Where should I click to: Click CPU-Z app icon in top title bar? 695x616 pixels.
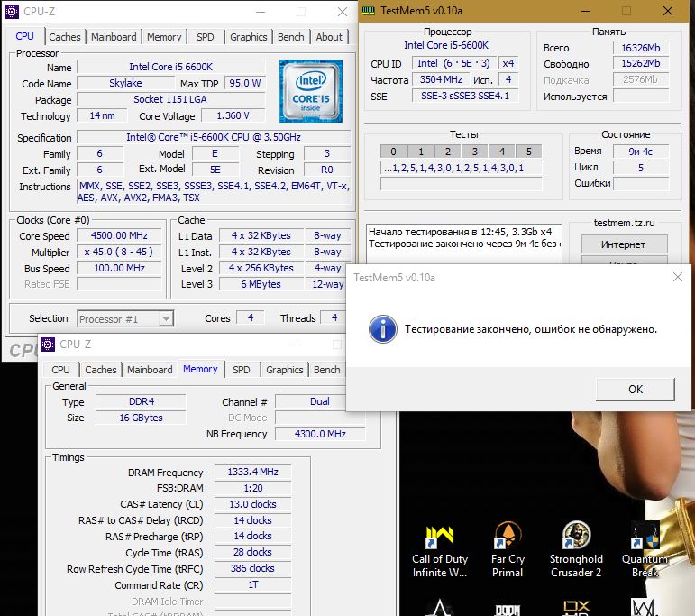click(12, 12)
